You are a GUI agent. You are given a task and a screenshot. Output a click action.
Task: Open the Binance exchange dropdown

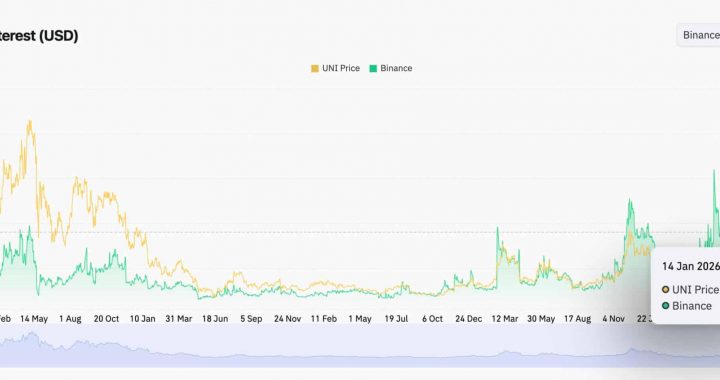(698, 35)
